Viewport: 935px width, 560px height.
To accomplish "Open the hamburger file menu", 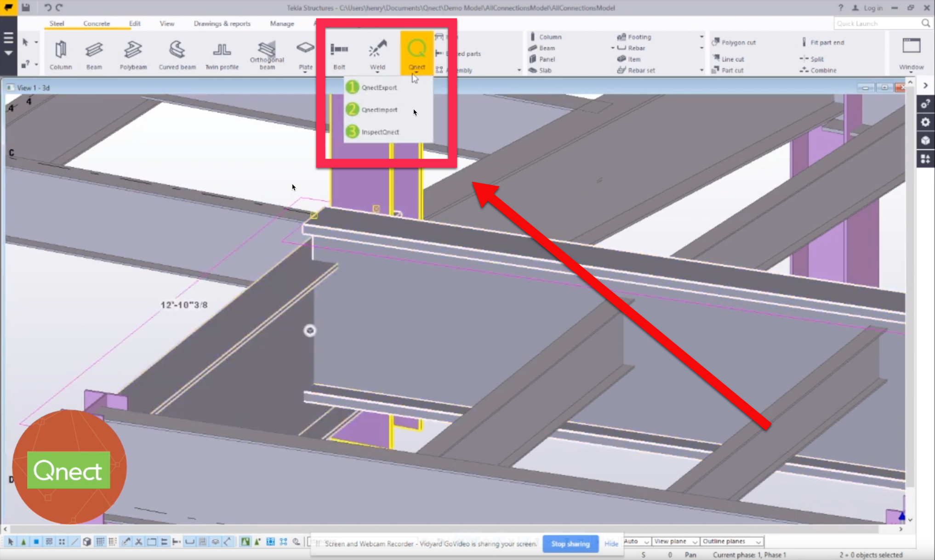I will click(8, 38).
